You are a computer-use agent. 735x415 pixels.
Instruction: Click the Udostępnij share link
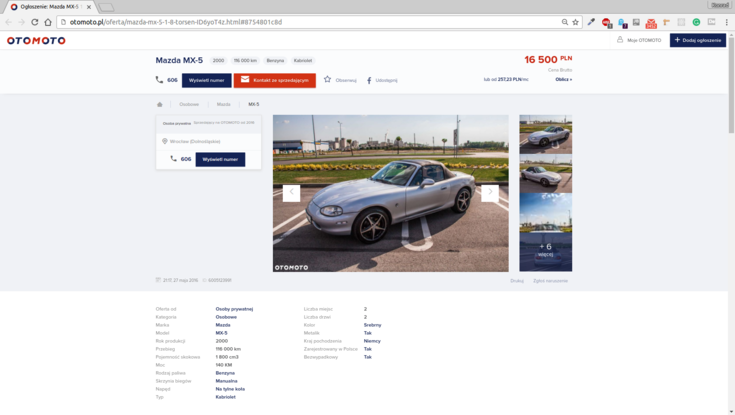coord(386,80)
